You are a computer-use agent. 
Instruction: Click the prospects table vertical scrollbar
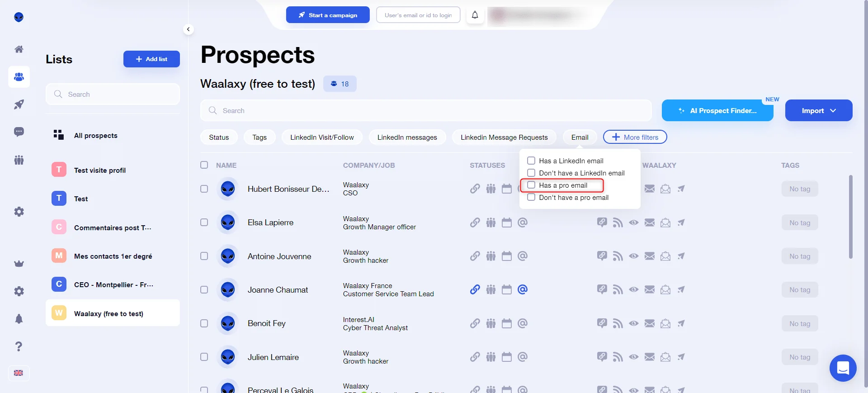point(850,217)
